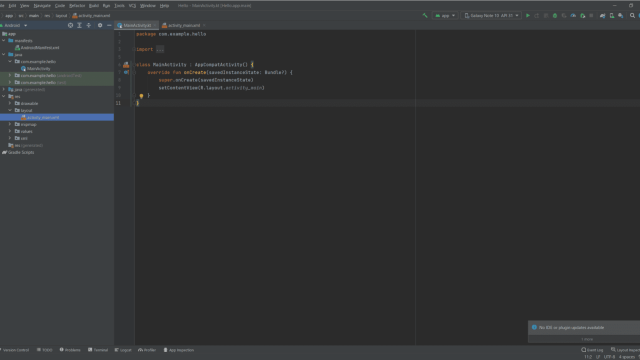Open the File menu
The image size is (640, 360).
(2, 6)
